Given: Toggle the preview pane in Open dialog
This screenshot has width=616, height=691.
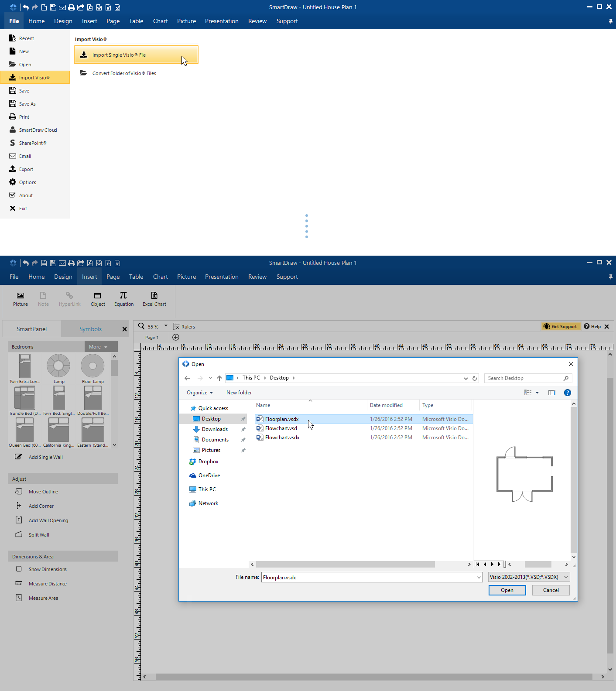Looking at the screenshot, I should [x=552, y=393].
